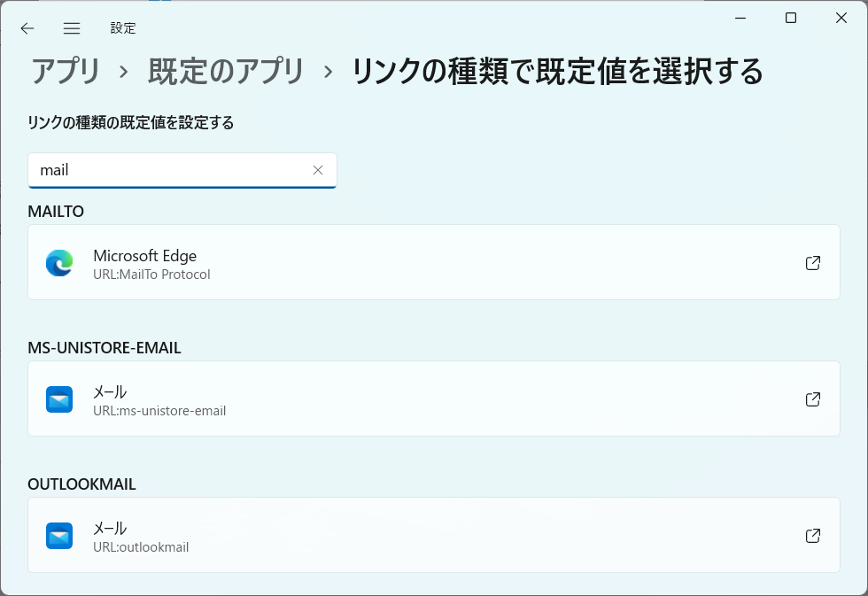Click the URL:outlookmail description text

(x=141, y=547)
